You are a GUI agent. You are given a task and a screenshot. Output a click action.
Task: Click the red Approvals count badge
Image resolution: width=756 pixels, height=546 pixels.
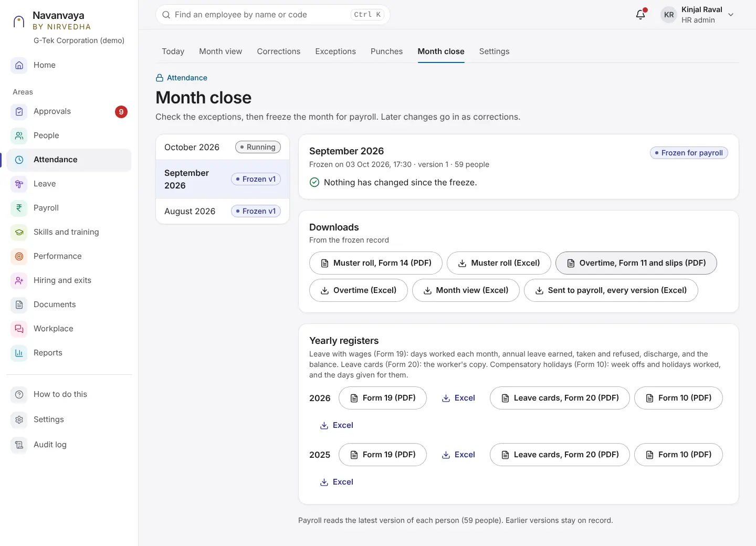point(121,111)
